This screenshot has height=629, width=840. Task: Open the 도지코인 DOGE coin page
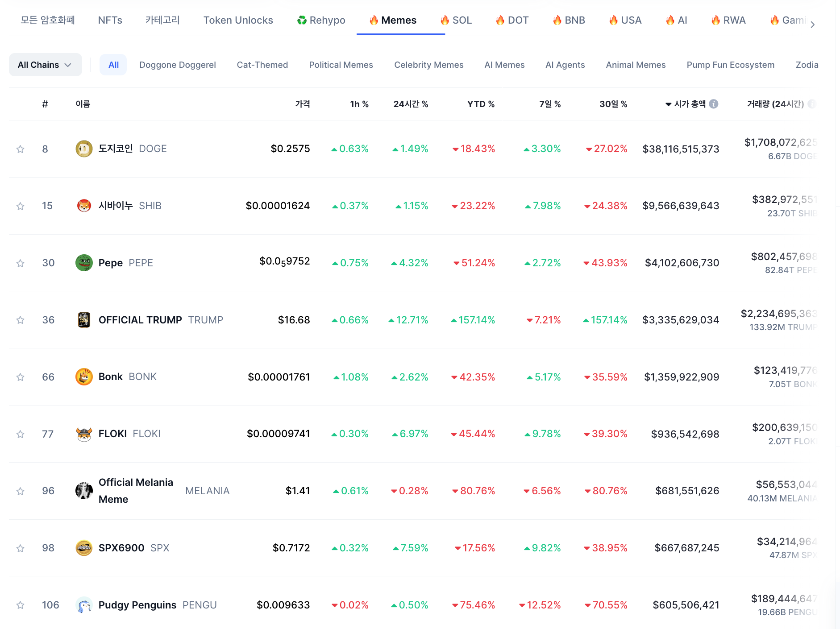coord(133,149)
